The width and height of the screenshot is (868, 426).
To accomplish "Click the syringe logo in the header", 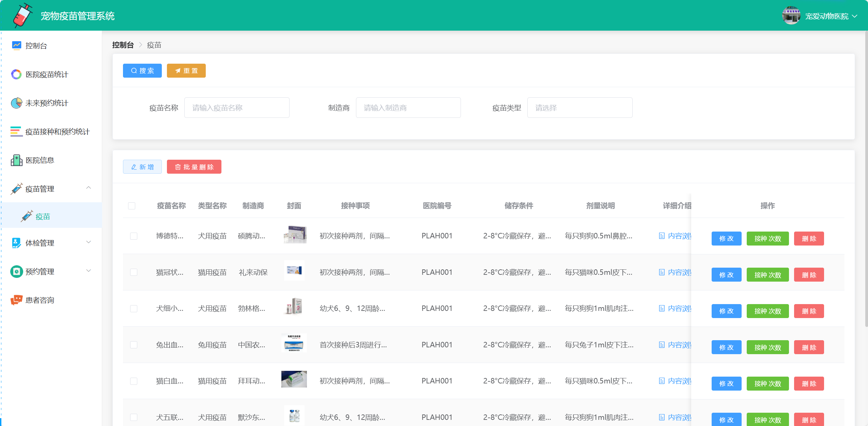I will tap(22, 16).
